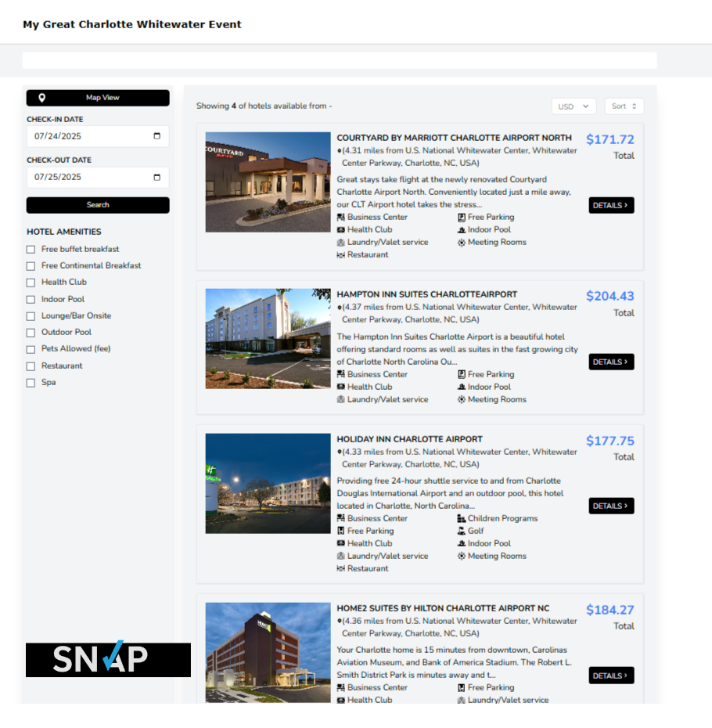Viewport: 712px width, 728px height.
Task: Open Home2 Suites by Hilton Charlotte Airport title
Action: 443,608
